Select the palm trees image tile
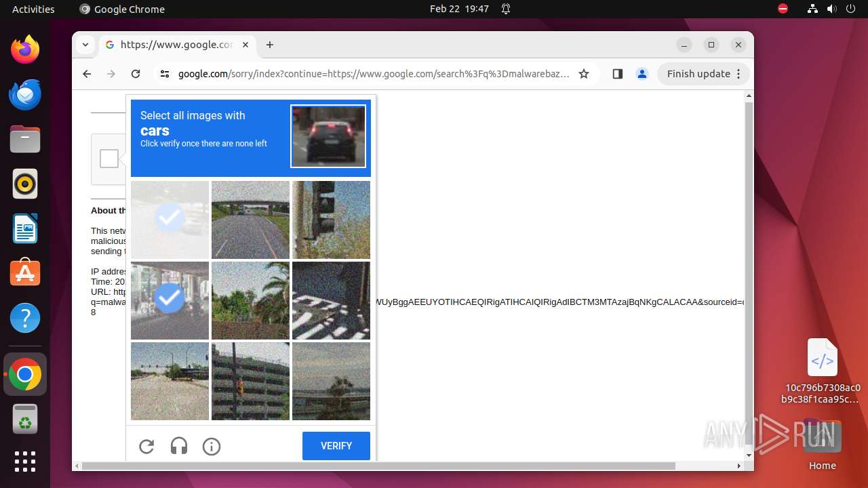 click(x=250, y=300)
